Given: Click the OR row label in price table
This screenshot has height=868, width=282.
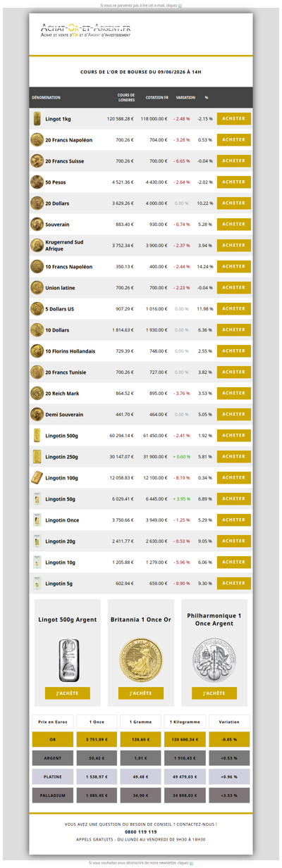Looking at the screenshot, I should point(52,740).
